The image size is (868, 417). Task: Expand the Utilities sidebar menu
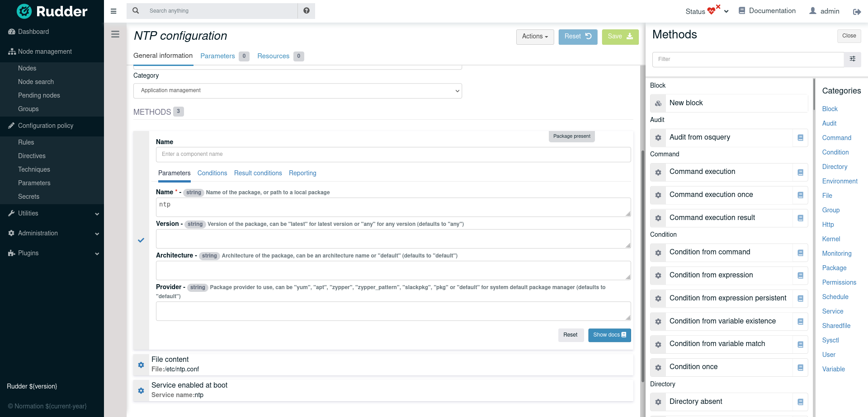pos(52,213)
